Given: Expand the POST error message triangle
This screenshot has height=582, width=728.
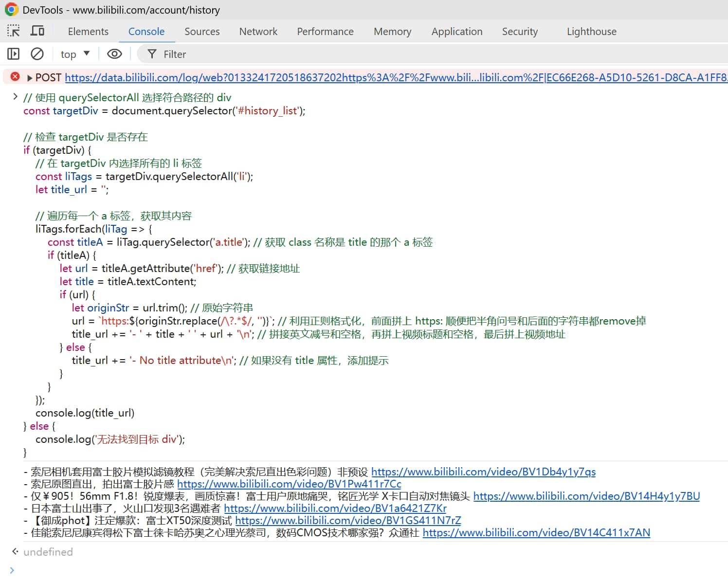Looking at the screenshot, I should coord(30,78).
